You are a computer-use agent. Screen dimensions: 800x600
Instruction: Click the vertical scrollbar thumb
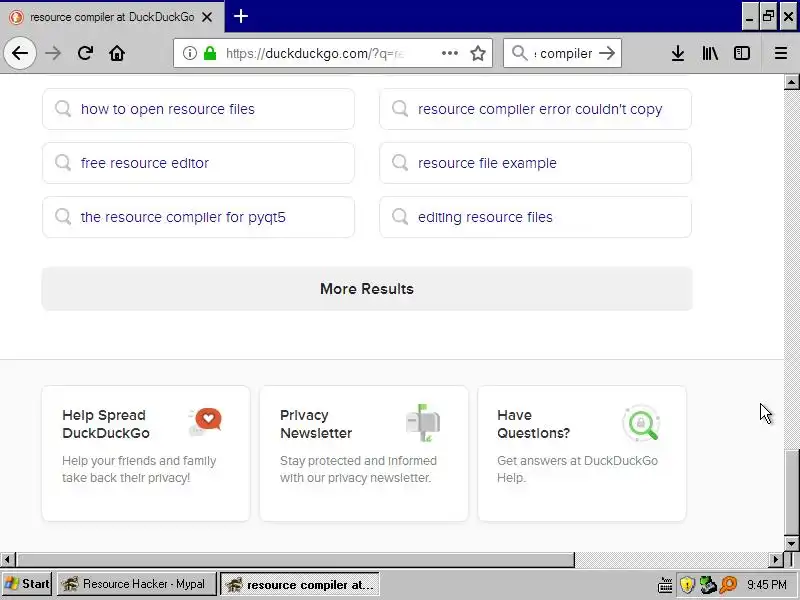click(x=791, y=492)
